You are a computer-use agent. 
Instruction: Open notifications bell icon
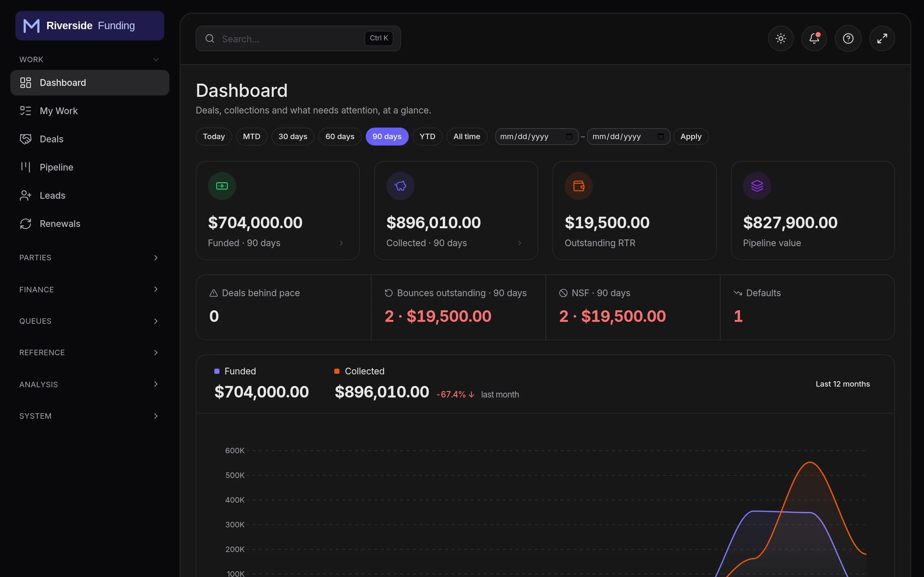point(814,38)
